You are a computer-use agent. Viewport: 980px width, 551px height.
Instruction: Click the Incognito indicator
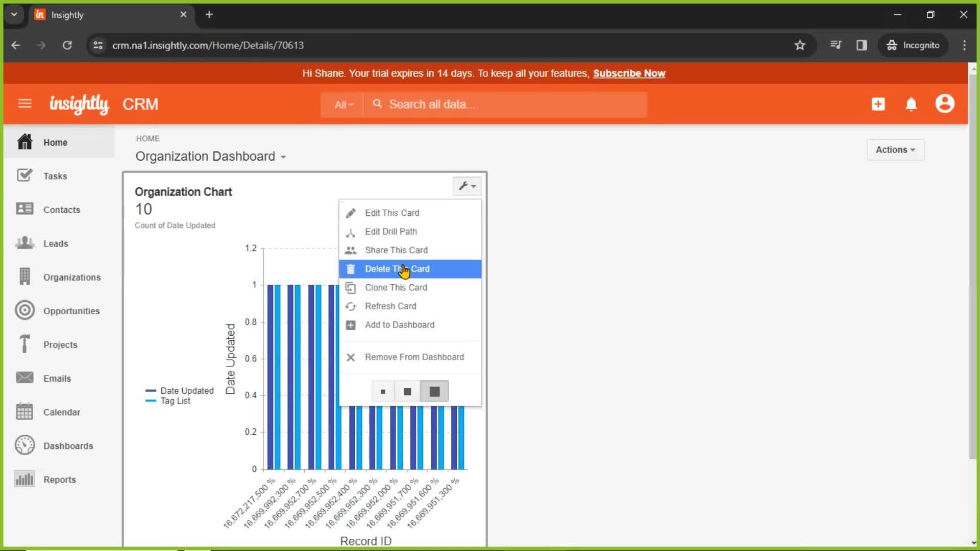pyautogui.click(x=913, y=45)
